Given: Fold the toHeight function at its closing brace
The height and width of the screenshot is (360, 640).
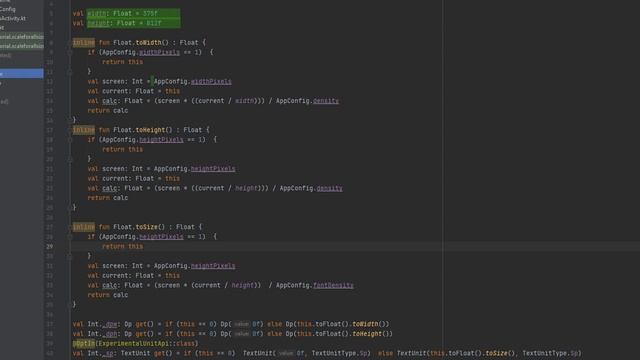Looking at the screenshot, I should 70,208.
